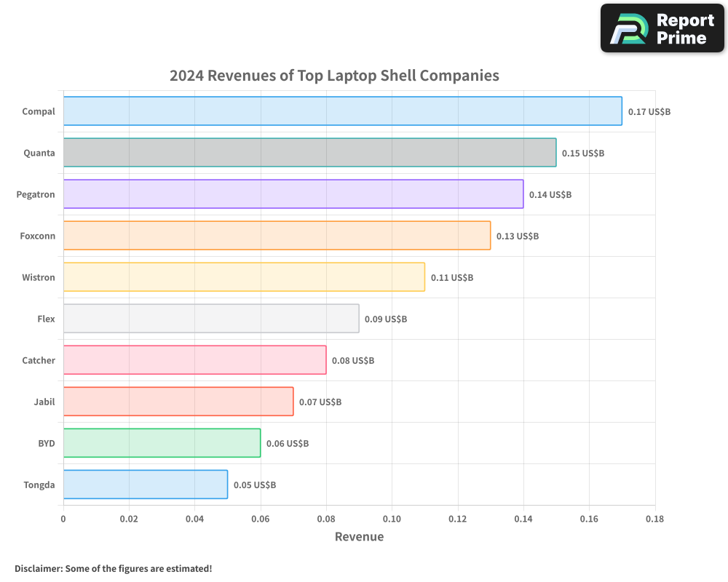The width and height of the screenshot is (728, 582).
Task: Click the Report Prime wordmark text
Action: point(684,28)
